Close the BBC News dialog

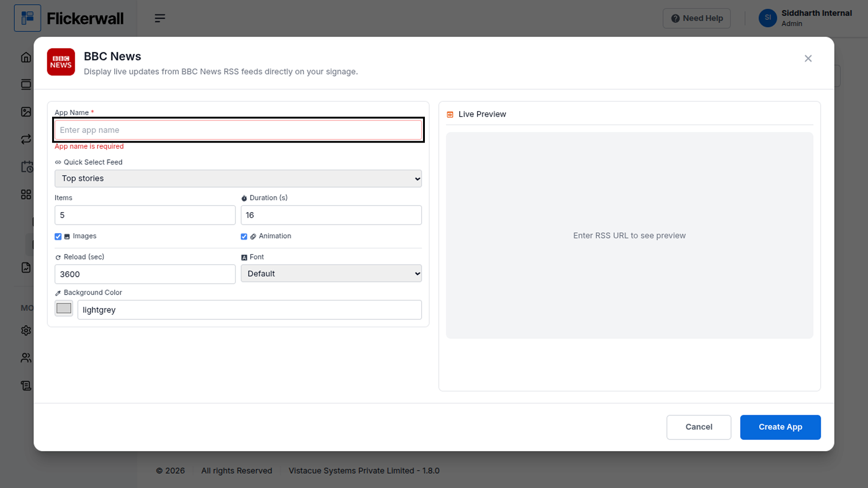pyautogui.click(x=808, y=58)
